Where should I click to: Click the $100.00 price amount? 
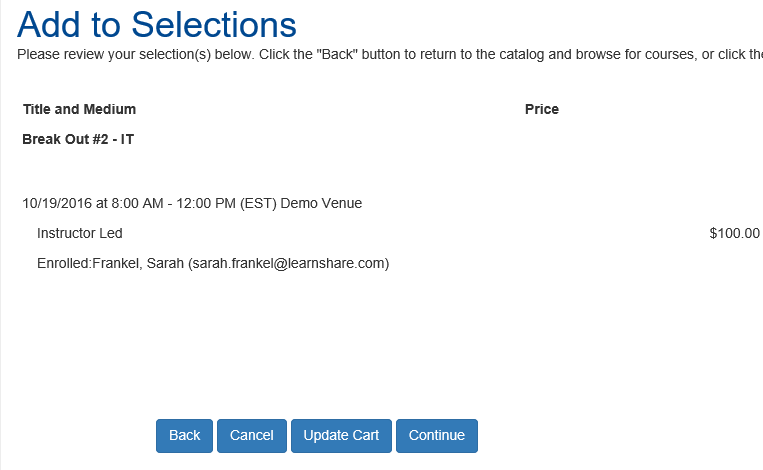[x=734, y=233]
